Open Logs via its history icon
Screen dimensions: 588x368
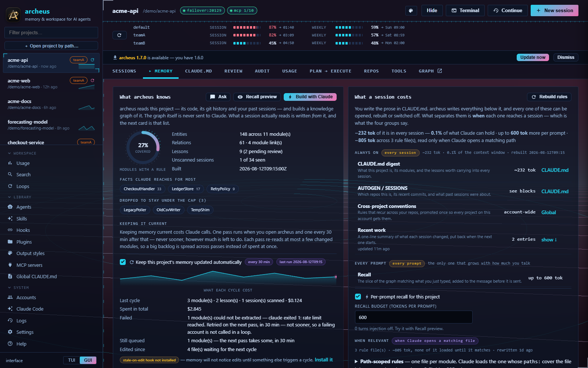[10, 321]
